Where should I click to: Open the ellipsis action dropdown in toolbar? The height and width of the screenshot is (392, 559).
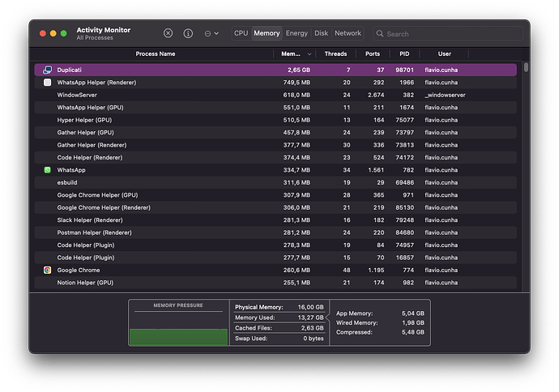pos(211,33)
